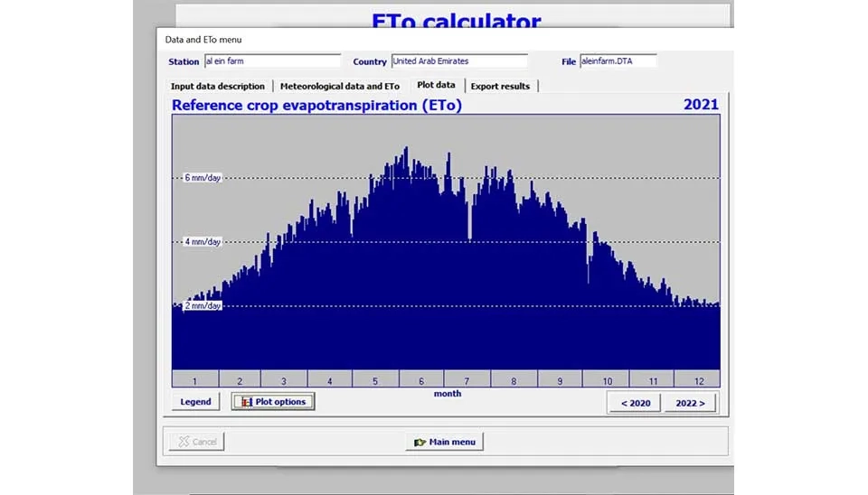Click the Station name field
This screenshot has width=868, height=495.
point(272,61)
